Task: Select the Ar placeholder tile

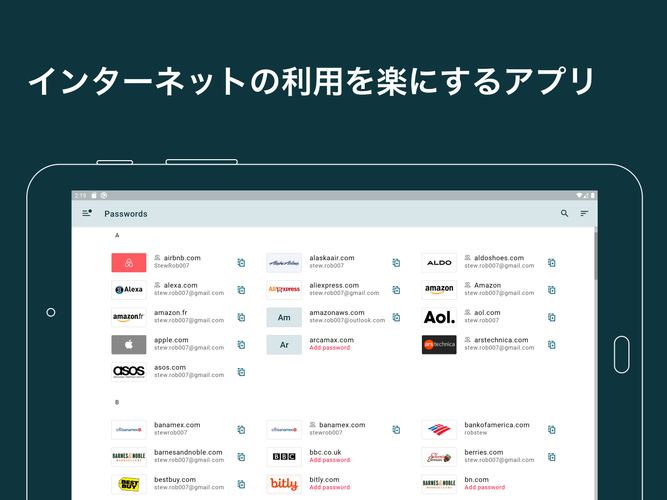Action: click(x=284, y=344)
